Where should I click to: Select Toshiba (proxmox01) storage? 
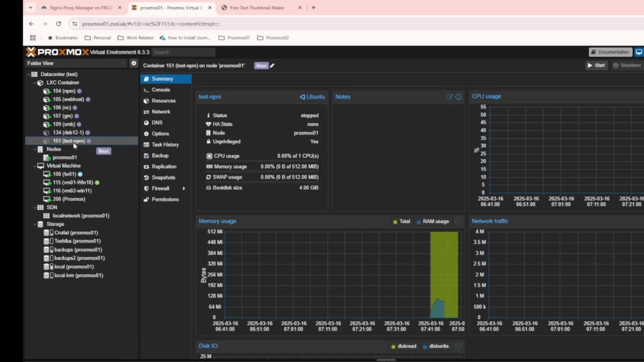pos(77,241)
